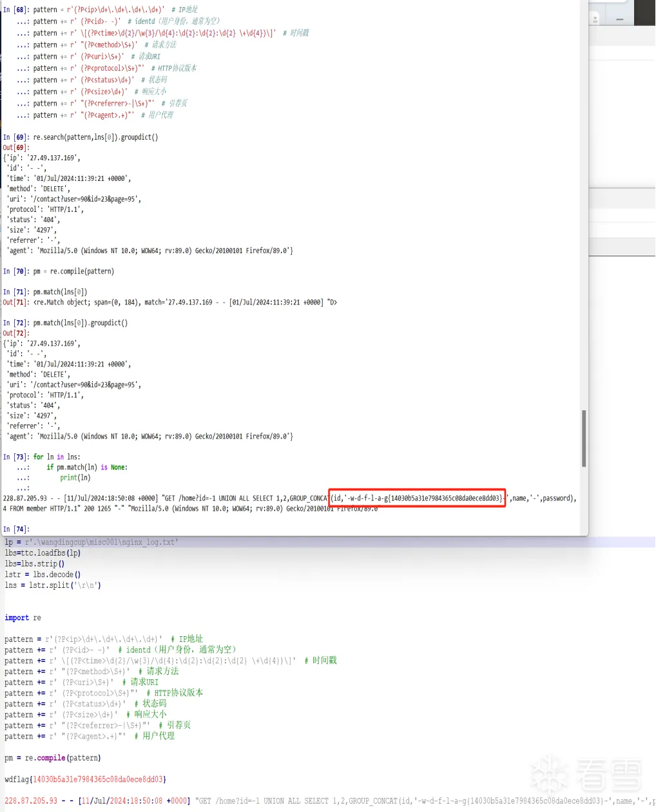Click "'status': '404'" under Out[69]
This screenshot has height=812, width=656.
[x=33, y=220]
